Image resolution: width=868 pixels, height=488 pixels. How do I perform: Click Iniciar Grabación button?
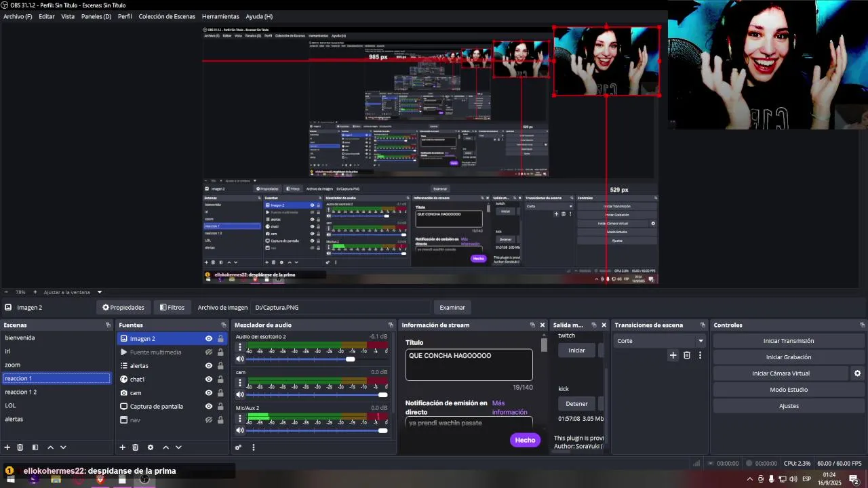coord(789,357)
